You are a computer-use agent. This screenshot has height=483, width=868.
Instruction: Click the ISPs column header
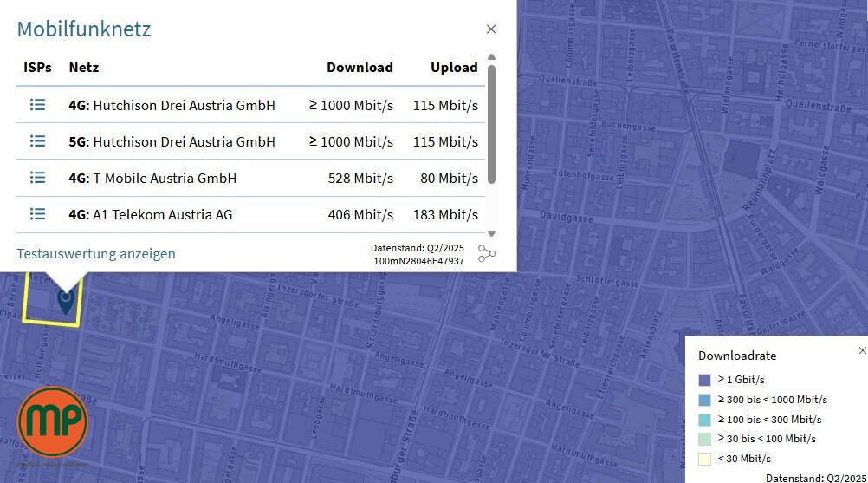tap(37, 68)
